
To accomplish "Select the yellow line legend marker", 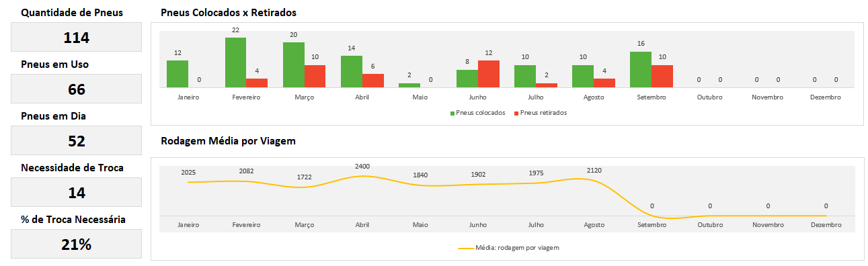I will click(x=466, y=248).
